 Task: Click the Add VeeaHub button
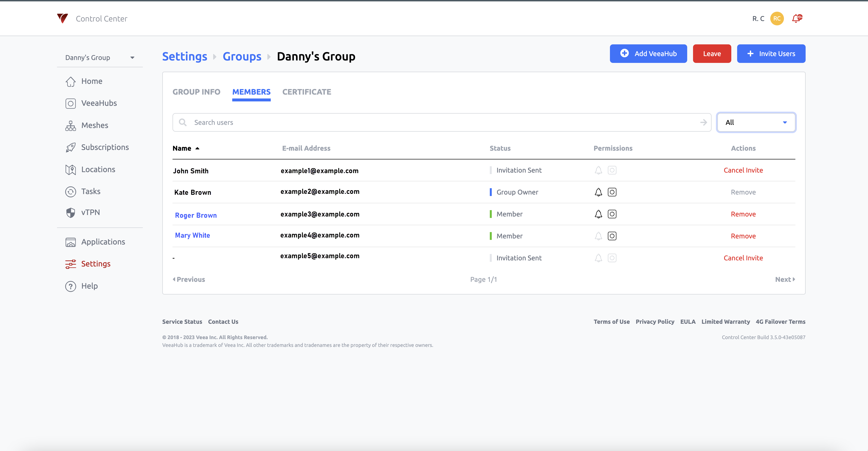pyautogui.click(x=648, y=54)
